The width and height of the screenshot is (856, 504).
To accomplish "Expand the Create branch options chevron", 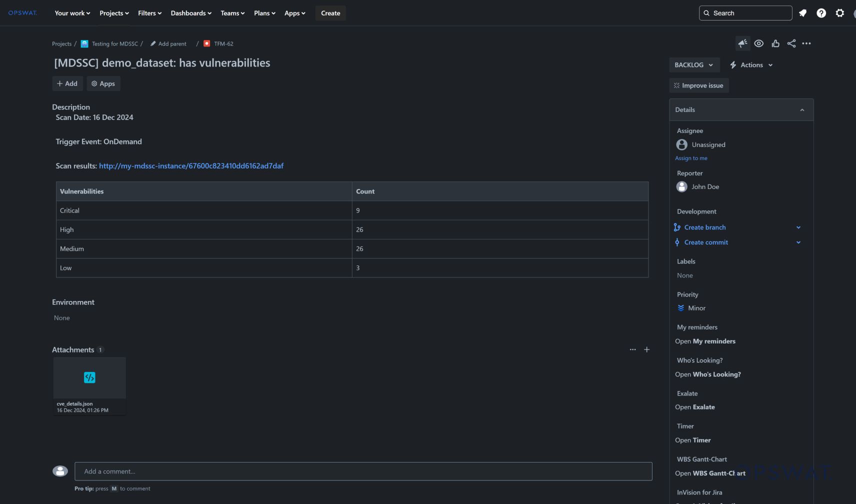I will (x=798, y=227).
